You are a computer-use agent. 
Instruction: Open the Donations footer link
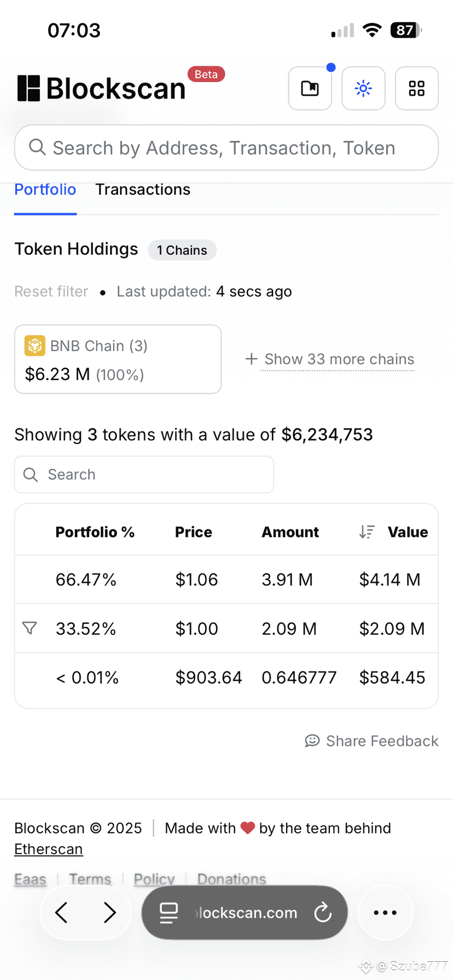[x=231, y=879]
